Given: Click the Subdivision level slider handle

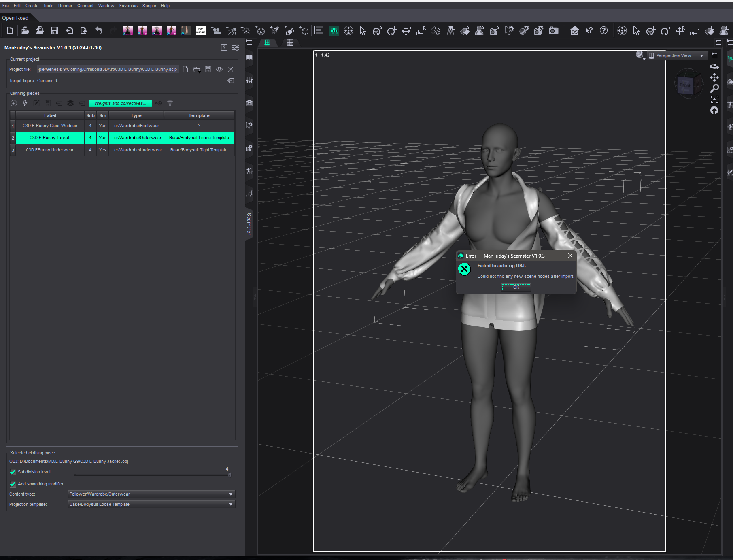Looking at the screenshot, I should click(230, 475).
